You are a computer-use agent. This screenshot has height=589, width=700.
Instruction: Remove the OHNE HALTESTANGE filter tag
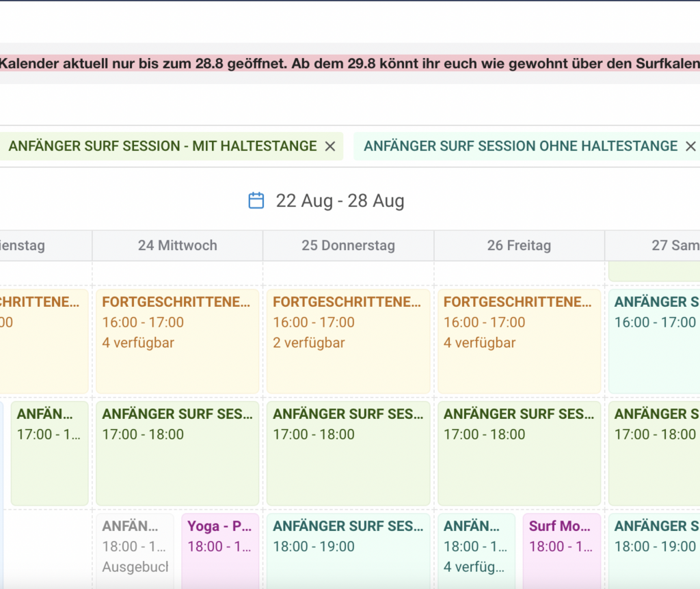coord(690,146)
